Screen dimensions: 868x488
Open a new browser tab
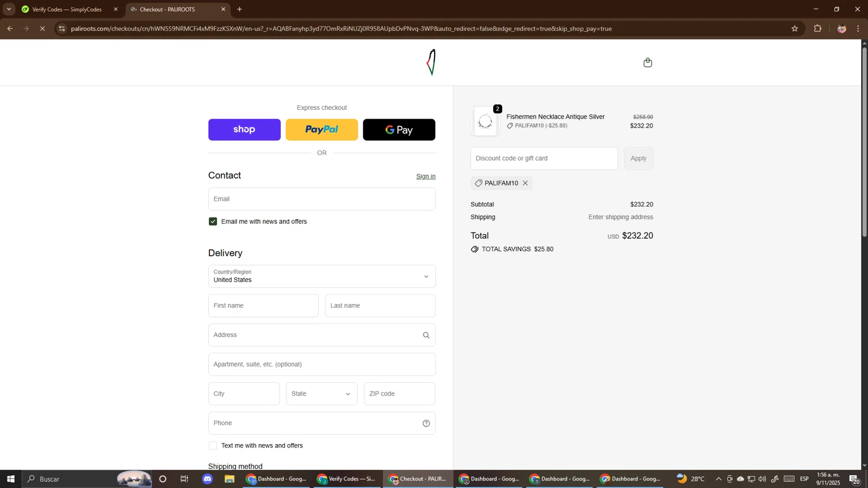[240, 9]
